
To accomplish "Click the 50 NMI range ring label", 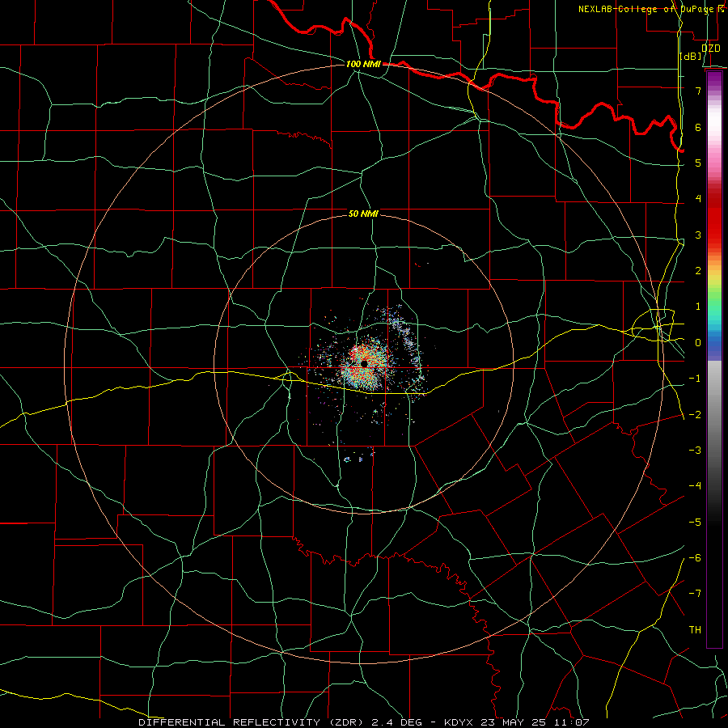I will point(363,214).
